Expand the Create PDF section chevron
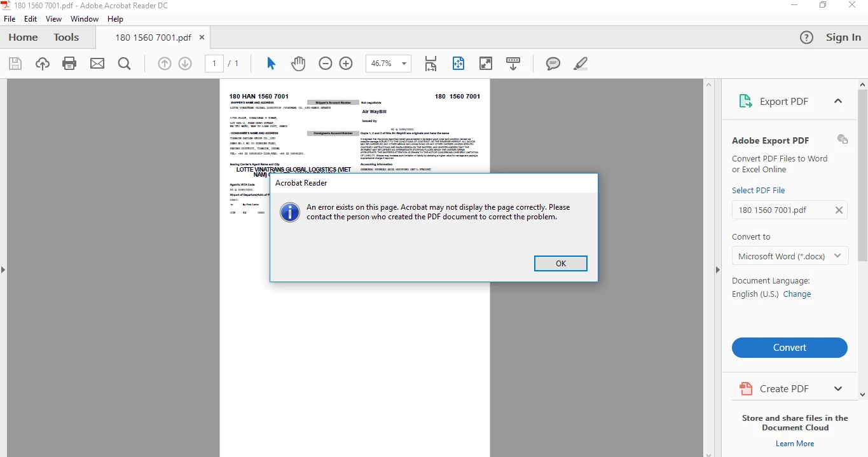868x457 pixels. tap(838, 388)
